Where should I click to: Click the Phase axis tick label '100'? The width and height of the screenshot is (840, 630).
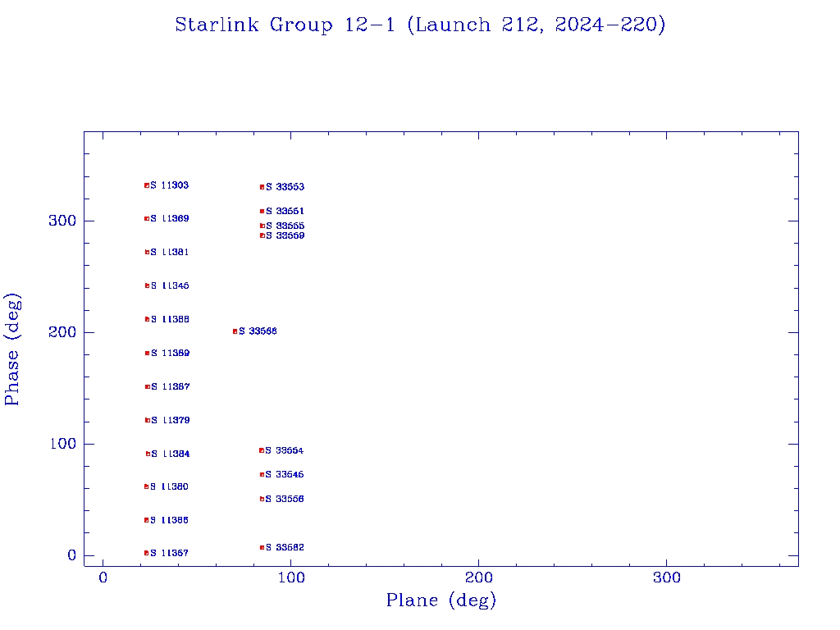[x=62, y=444]
